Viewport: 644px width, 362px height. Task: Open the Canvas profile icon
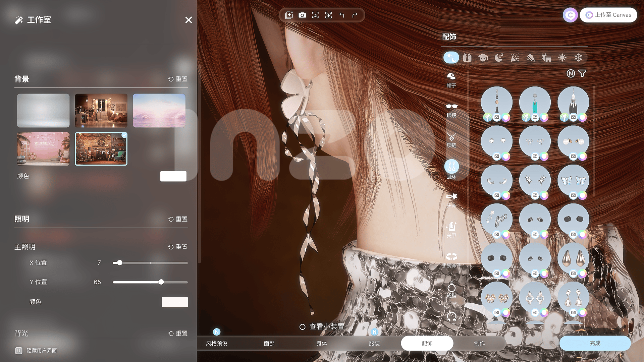click(x=570, y=15)
